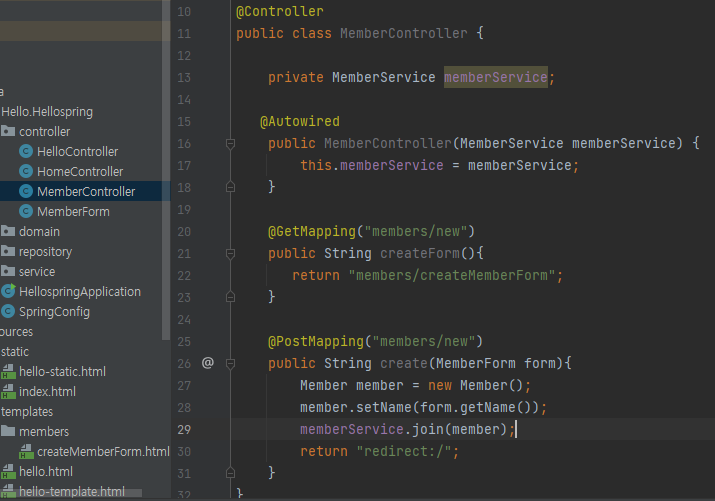Select HelloController in the project tree
715x501 pixels.
pos(78,151)
